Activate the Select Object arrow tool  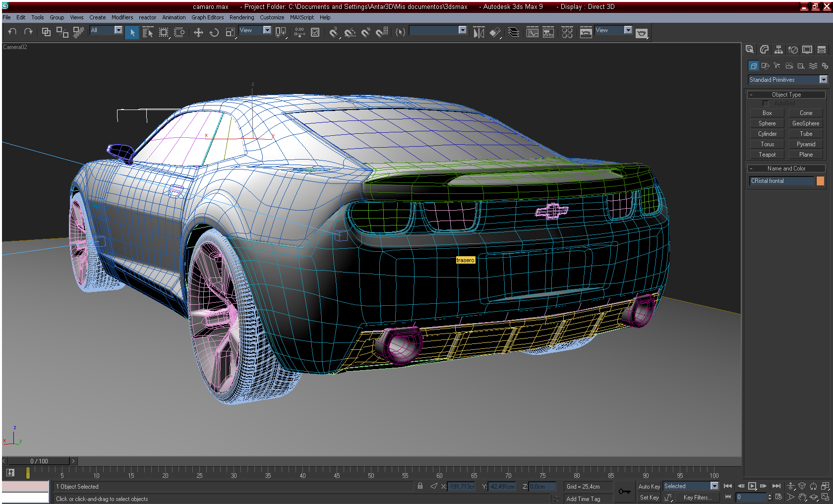coord(132,32)
